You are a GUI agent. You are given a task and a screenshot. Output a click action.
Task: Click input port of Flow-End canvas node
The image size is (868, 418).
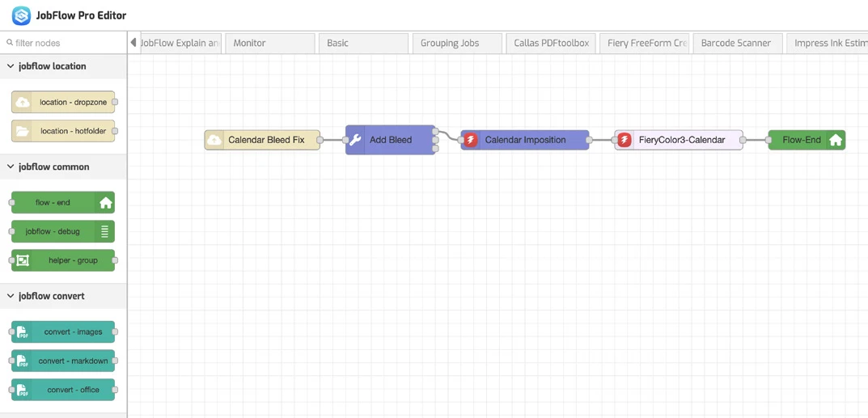coord(769,140)
